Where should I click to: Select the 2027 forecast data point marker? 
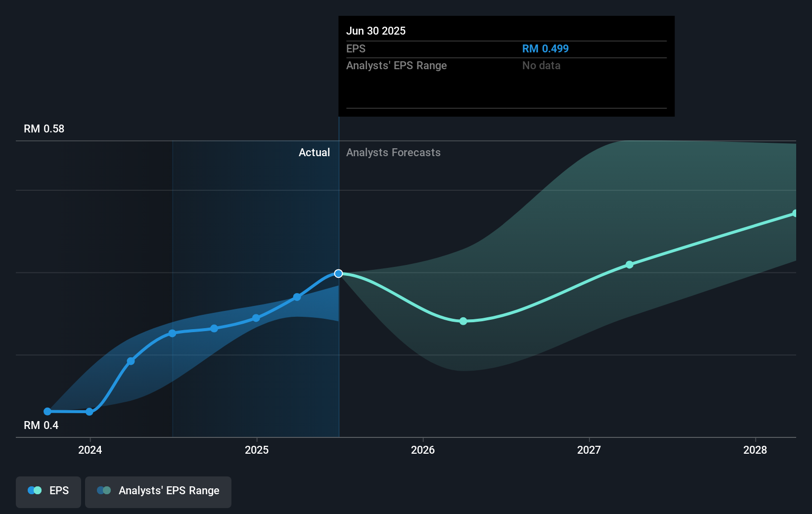630,264
